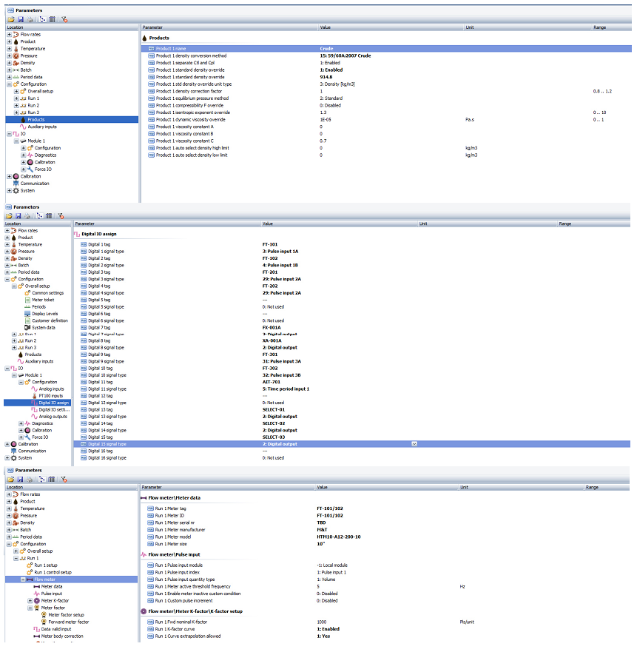Image resolution: width=637 pixels, height=672 pixels.
Task: Click the Save icon in the Products window toolbar
Action: [21, 19]
